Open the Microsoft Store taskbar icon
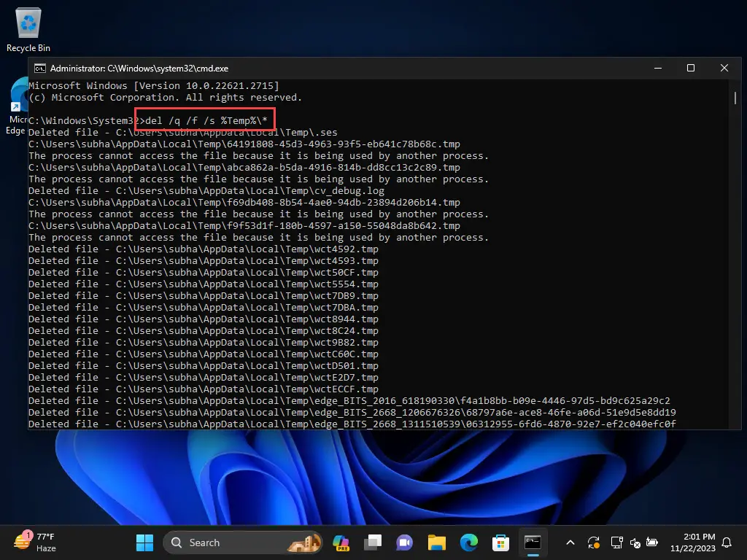Viewport: 747px width, 560px height. tap(500, 542)
